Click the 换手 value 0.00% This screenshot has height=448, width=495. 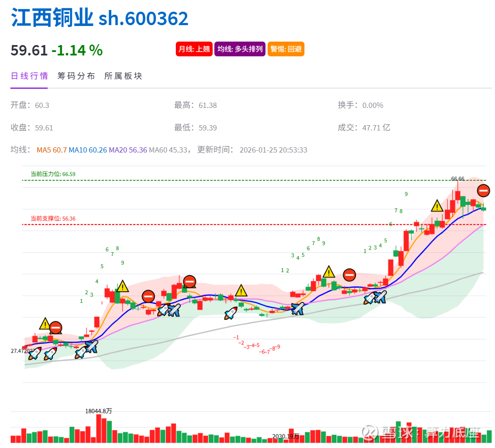tap(372, 105)
